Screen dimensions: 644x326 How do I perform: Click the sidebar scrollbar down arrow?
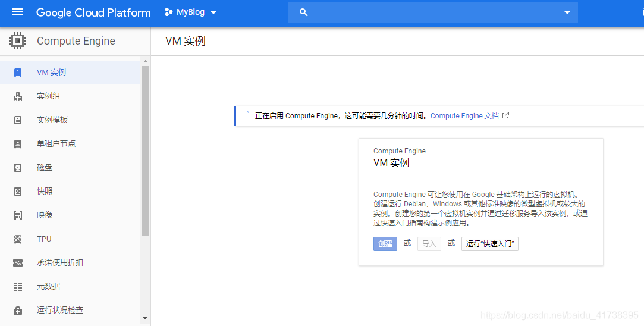[145, 318]
